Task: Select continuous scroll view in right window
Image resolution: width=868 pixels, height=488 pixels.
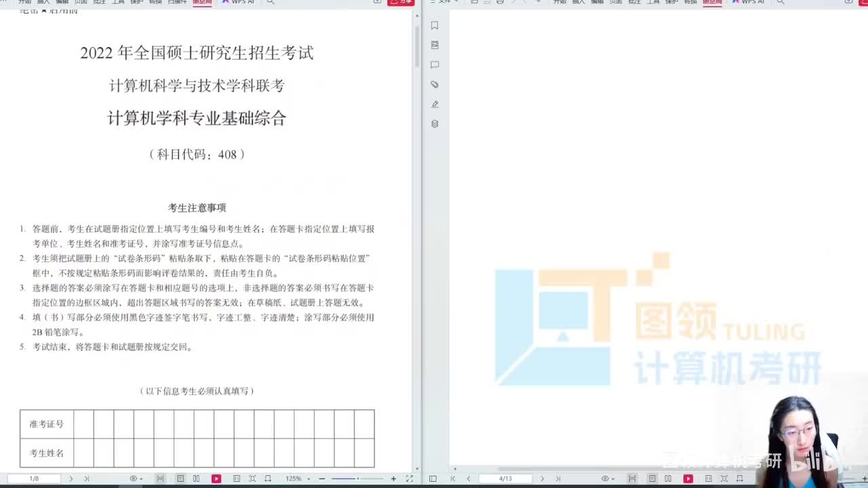Action: click(x=632, y=479)
